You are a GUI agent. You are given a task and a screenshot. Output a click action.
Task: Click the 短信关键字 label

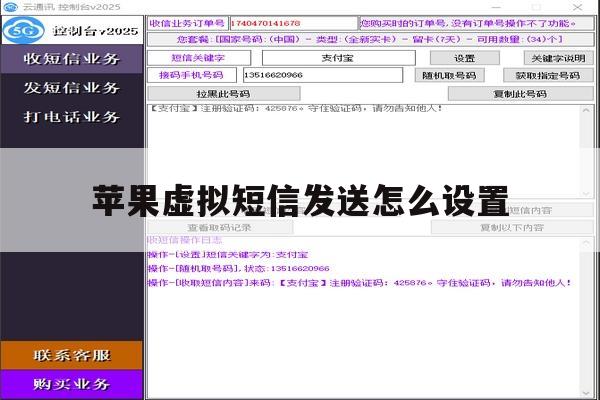pyautogui.click(x=198, y=58)
